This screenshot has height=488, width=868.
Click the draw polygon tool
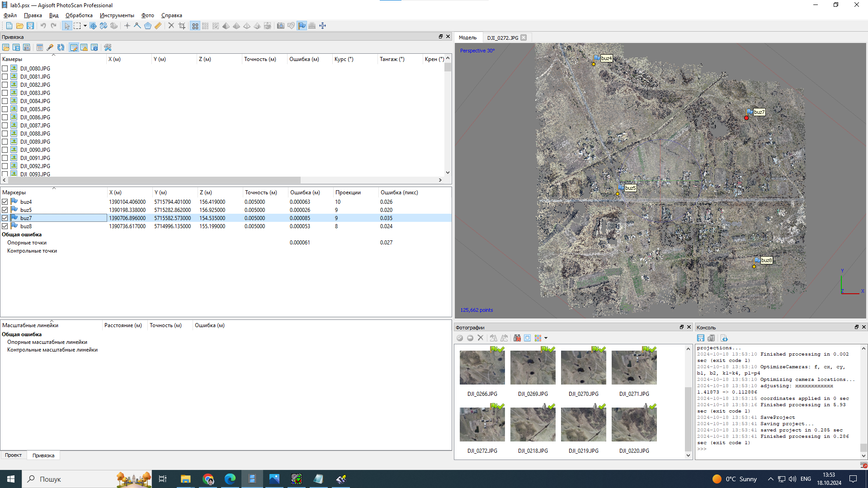[x=147, y=26]
